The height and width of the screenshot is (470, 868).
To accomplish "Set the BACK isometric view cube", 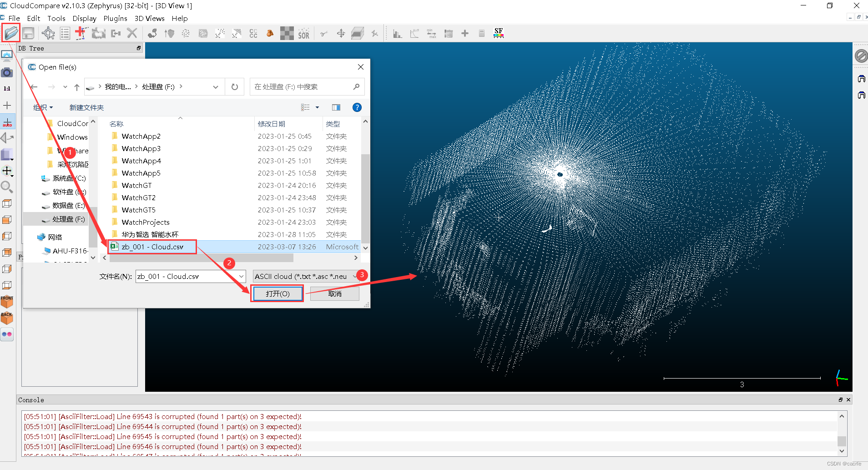I will point(7,318).
